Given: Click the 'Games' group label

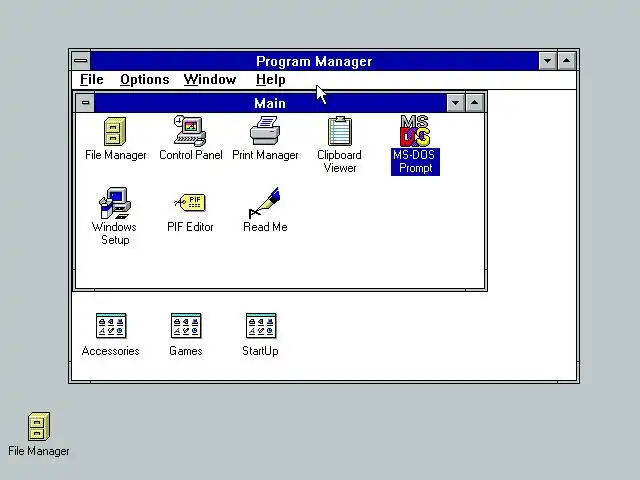Looking at the screenshot, I should pos(186,351).
